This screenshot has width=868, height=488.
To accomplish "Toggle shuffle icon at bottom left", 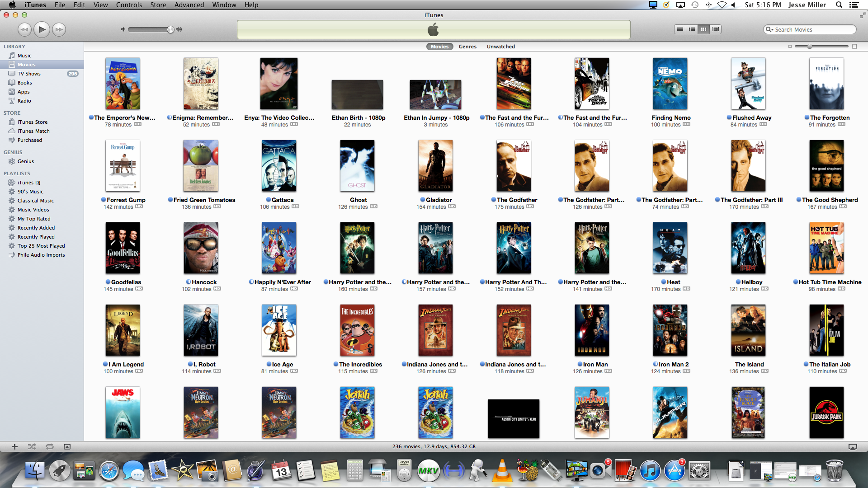I will (32, 446).
